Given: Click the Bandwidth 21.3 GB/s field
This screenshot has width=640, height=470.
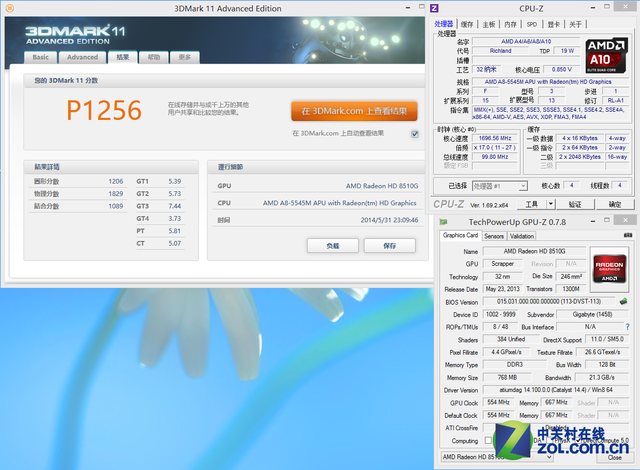Looking at the screenshot, I should click(x=602, y=377).
